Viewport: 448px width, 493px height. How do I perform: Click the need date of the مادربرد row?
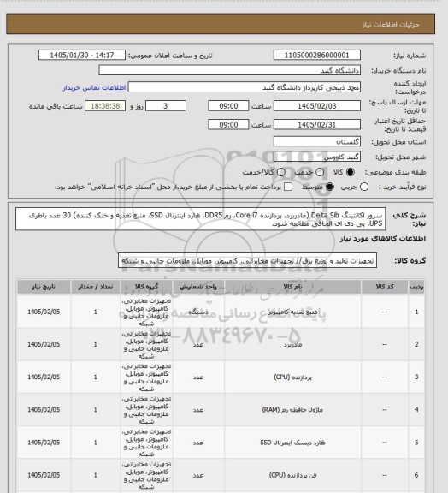pos(44,345)
